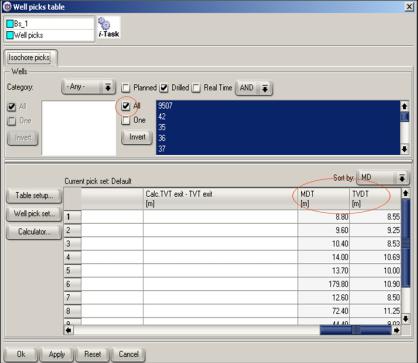Click the Reset button
Screen dimensions: 418x363
[x=93, y=354]
